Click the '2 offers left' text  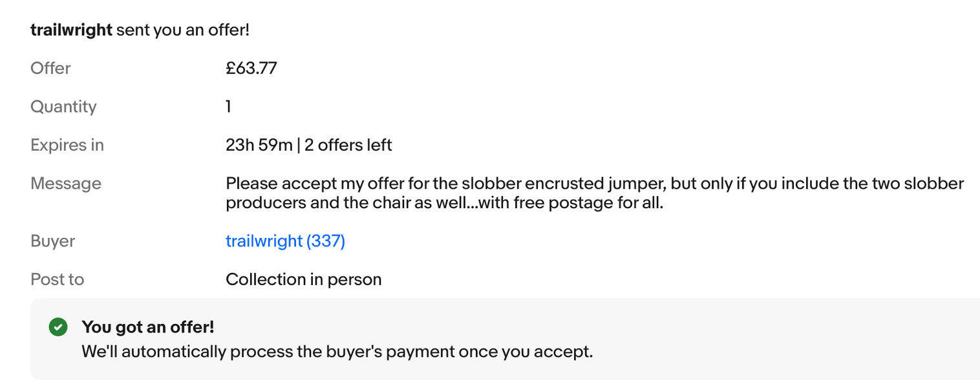[x=348, y=145]
